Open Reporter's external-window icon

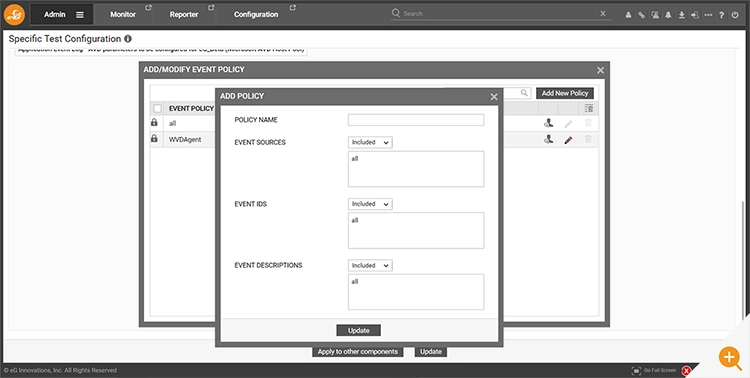pyautogui.click(x=211, y=8)
